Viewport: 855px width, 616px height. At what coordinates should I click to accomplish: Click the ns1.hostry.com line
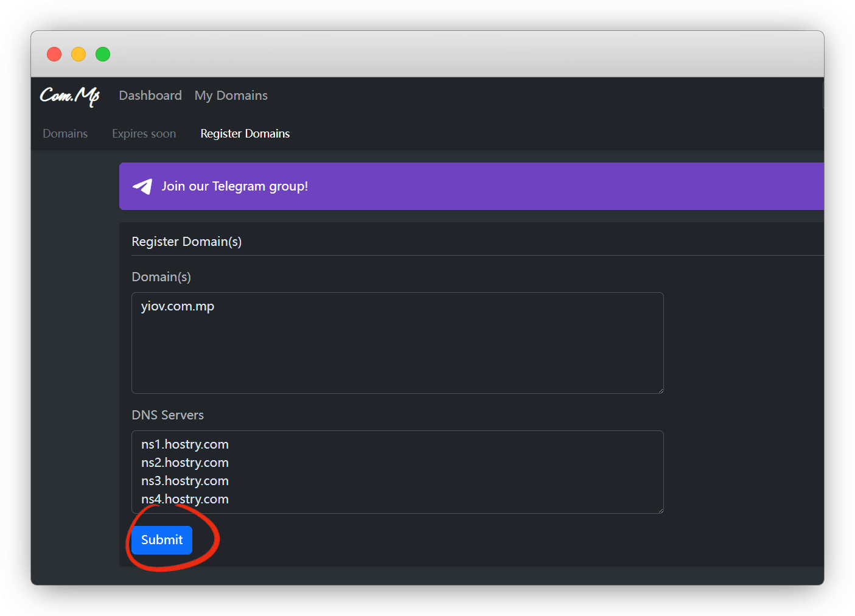point(185,444)
